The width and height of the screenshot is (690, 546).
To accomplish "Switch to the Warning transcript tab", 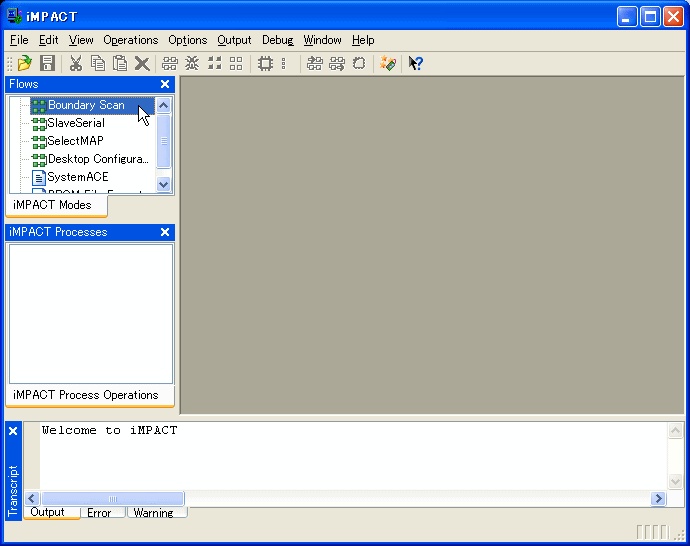I will click(157, 513).
